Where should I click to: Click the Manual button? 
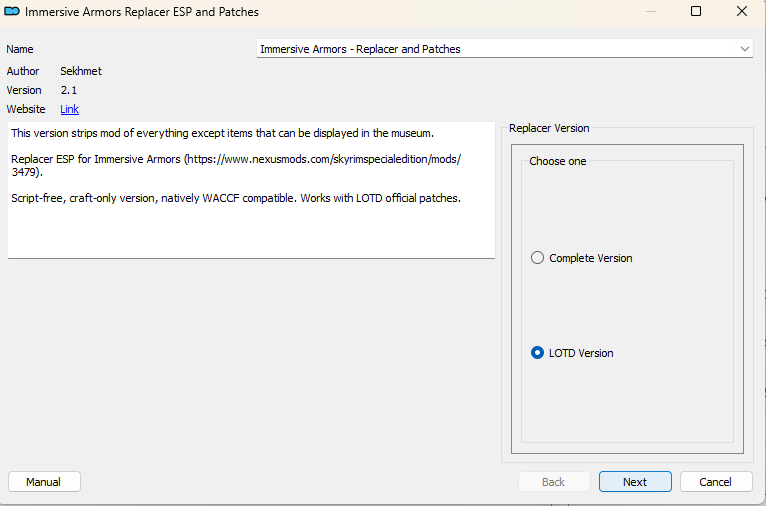[44, 482]
